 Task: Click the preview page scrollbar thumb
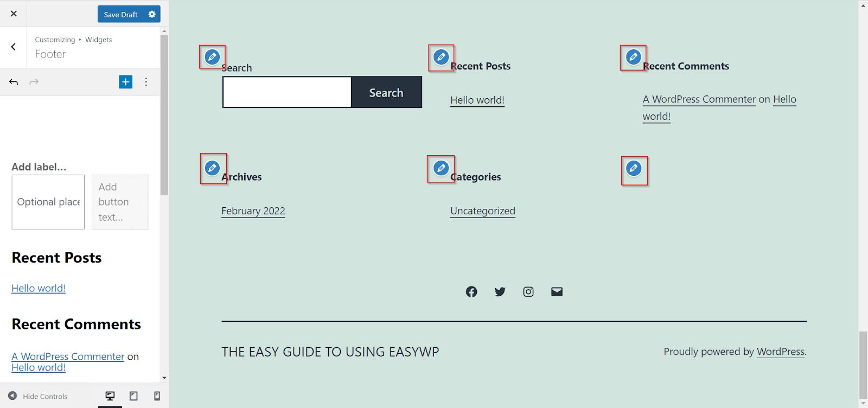pyautogui.click(x=863, y=365)
